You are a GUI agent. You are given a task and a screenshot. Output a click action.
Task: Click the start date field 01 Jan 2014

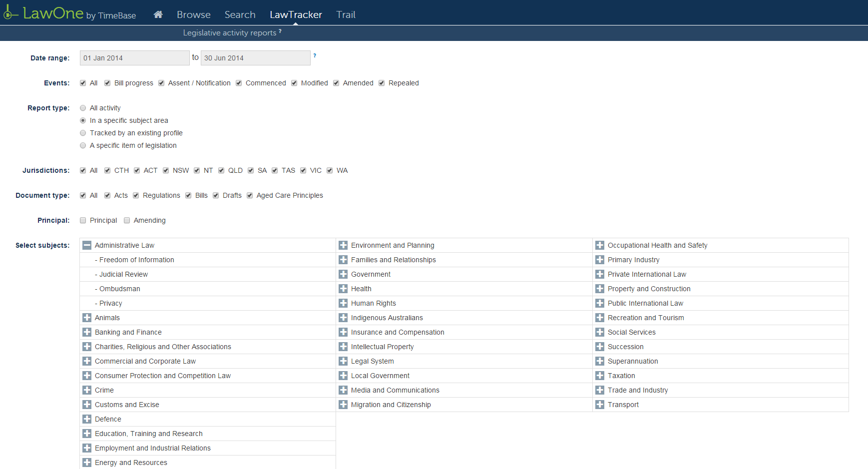(x=135, y=58)
